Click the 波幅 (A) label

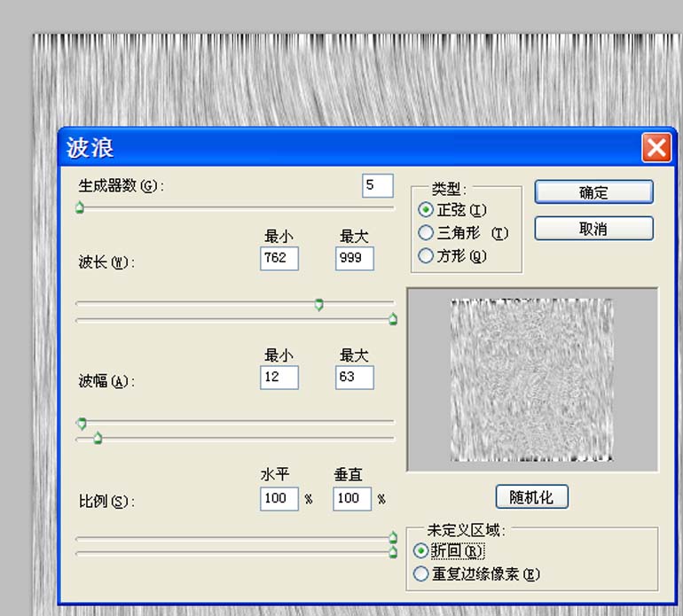pyautogui.click(x=106, y=381)
